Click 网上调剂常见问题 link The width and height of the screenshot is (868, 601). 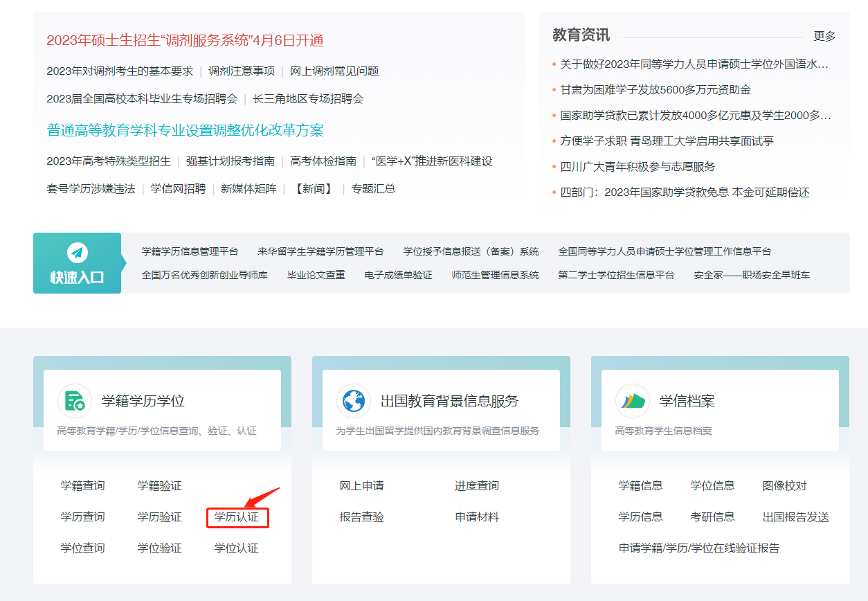pyautogui.click(x=334, y=71)
